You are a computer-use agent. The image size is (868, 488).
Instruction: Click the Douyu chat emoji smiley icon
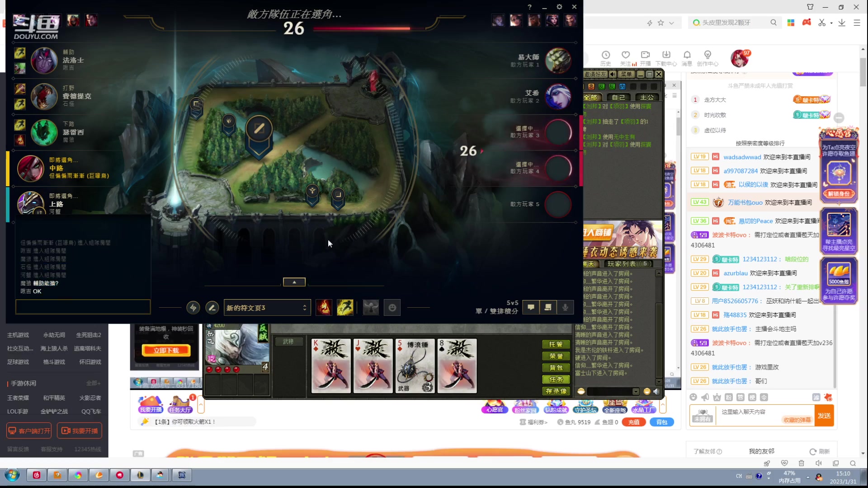pyautogui.click(x=693, y=397)
